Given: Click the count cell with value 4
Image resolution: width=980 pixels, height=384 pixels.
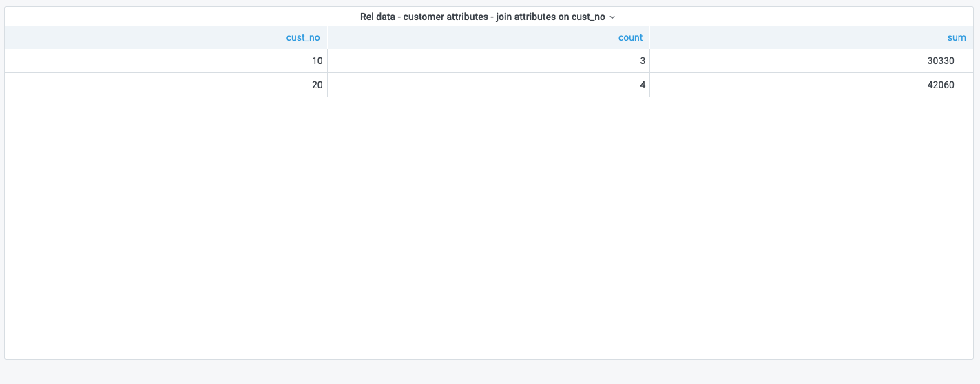Looking at the screenshot, I should coord(642,85).
